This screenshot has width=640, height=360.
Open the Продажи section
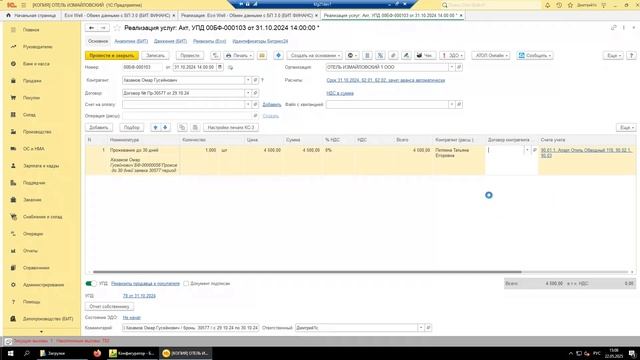pyautogui.click(x=32, y=81)
